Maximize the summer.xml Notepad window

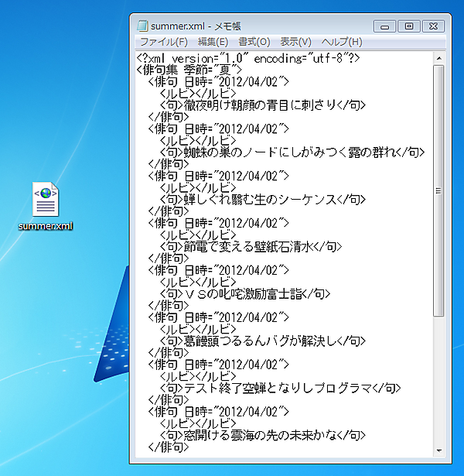408,26
